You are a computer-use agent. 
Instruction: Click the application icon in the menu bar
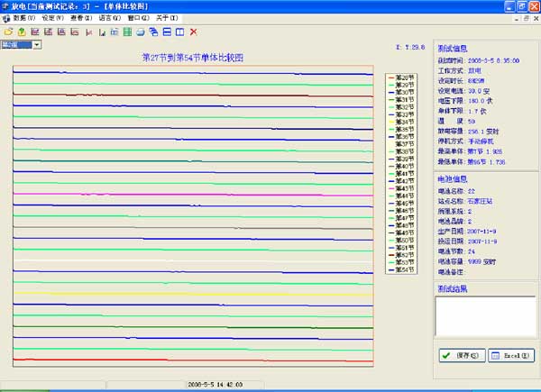point(6,18)
